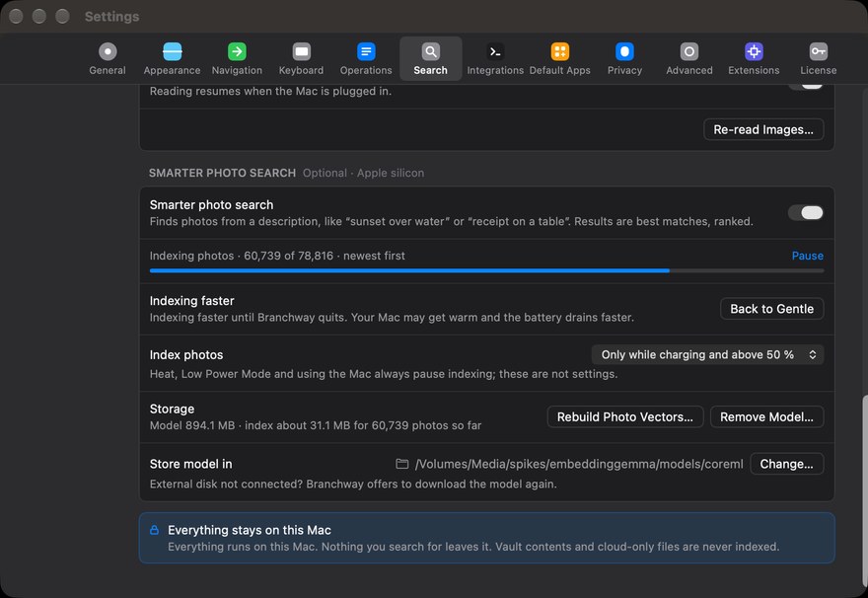Click Remove Model button
Screen dimensions: 868x598
click(x=766, y=416)
